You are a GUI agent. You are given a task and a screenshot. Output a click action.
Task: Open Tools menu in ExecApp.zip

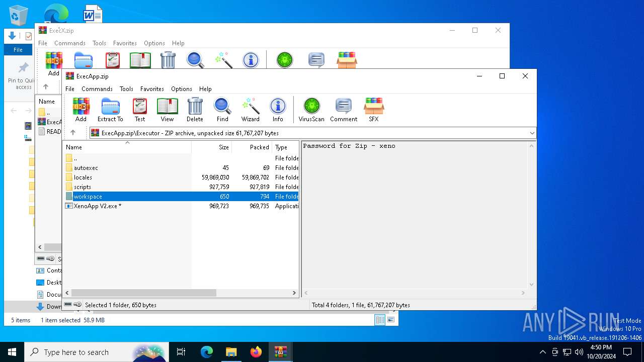(x=126, y=88)
